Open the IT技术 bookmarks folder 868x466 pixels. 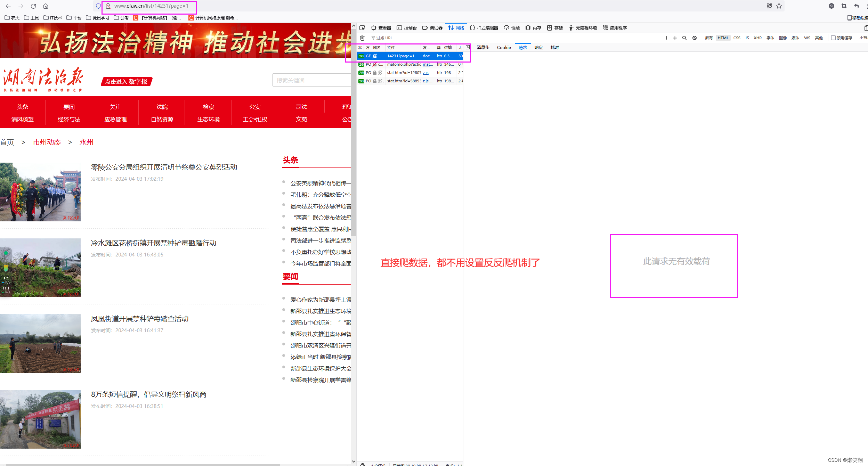pyautogui.click(x=53, y=18)
